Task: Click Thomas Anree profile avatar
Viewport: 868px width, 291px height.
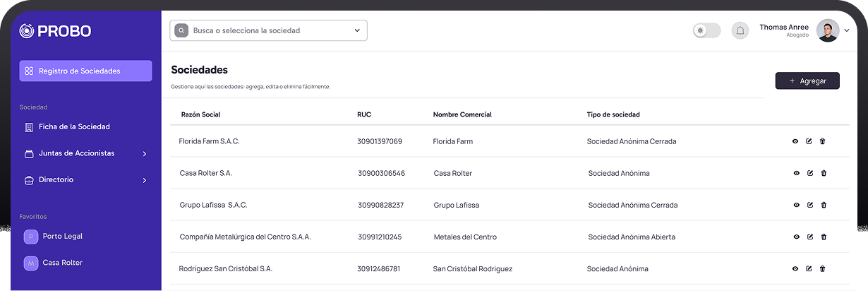Action: click(828, 30)
